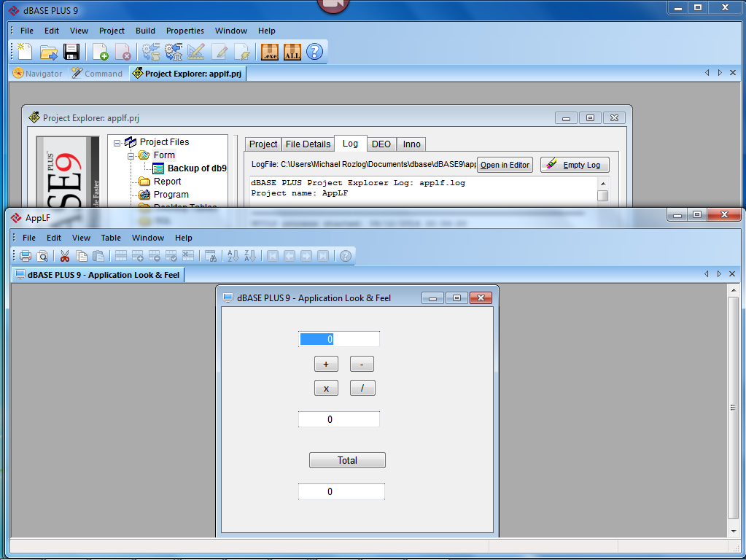Click the New Project icon in dBASE toolbar
The height and width of the screenshot is (560, 746).
[x=24, y=51]
